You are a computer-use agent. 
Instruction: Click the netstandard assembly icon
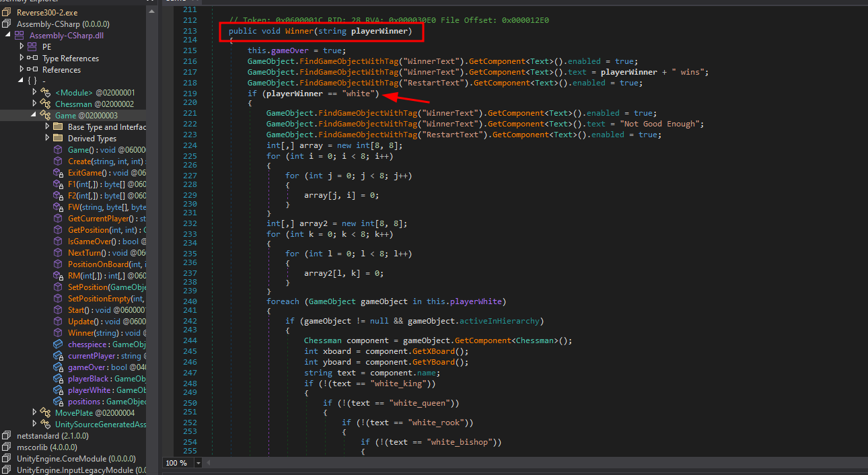[x=7, y=435]
